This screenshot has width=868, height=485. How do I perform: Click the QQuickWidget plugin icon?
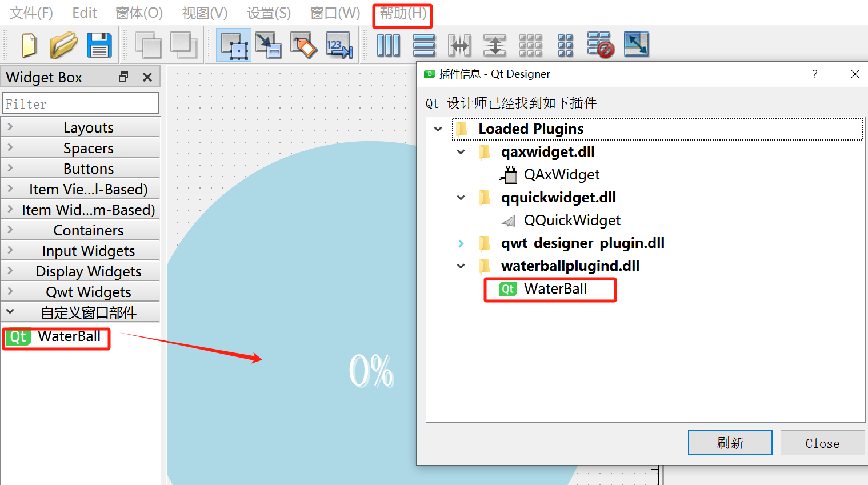tap(509, 221)
